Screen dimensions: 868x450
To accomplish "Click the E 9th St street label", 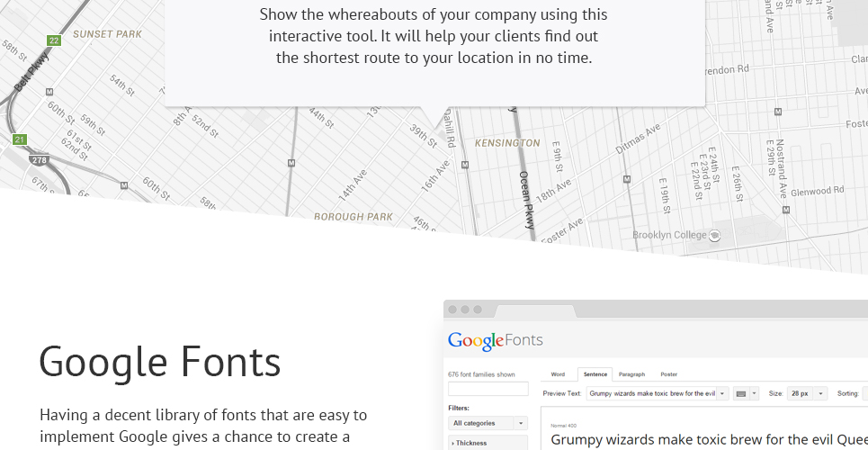I will click(x=558, y=157).
